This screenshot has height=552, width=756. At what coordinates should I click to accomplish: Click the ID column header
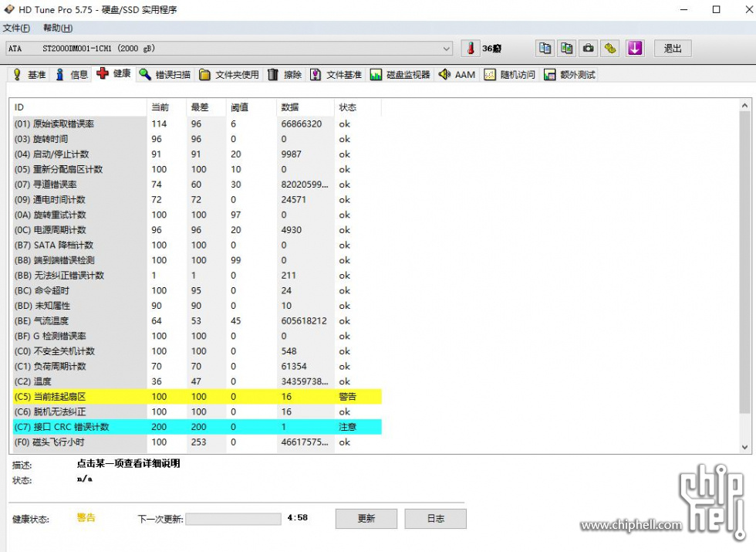[78, 107]
